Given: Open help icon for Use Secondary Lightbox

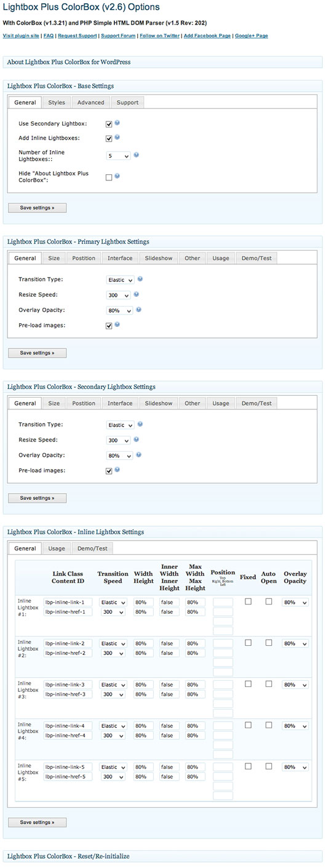Looking at the screenshot, I should click(x=117, y=123).
